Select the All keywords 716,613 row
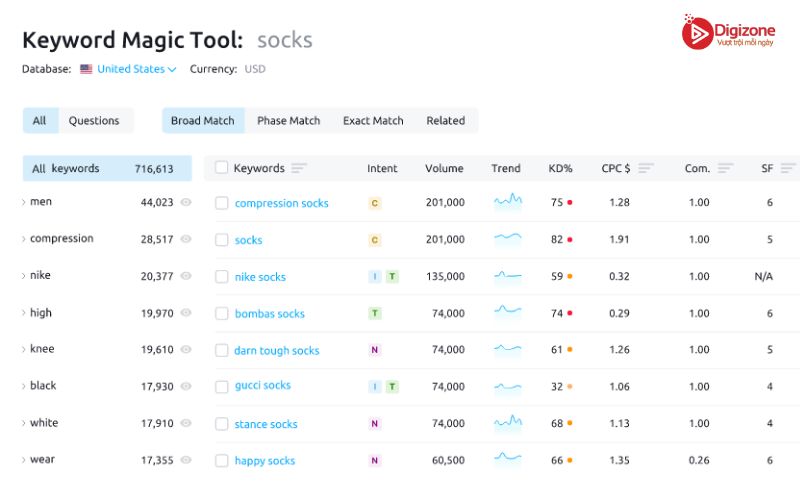The height and width of the screenshot is (500, 800). (x=107, y=168)
